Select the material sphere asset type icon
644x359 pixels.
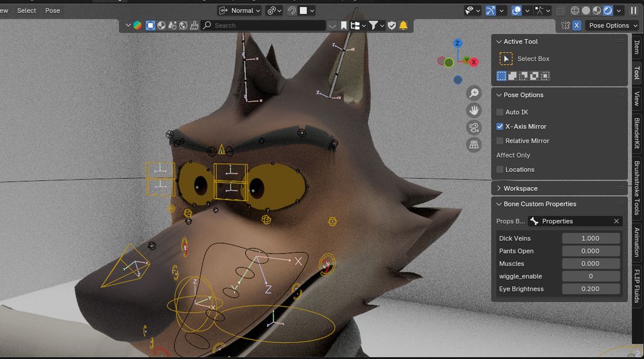coord(162,26)
